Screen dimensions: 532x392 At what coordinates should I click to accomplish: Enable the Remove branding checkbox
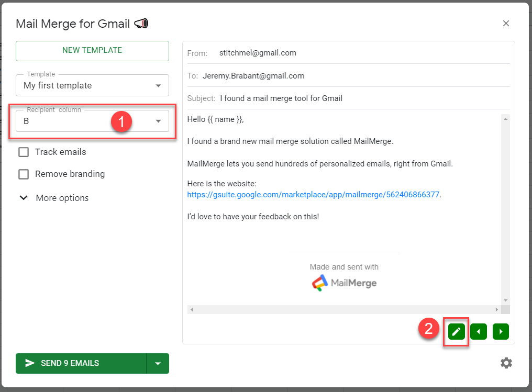click(x=23, y=174)
